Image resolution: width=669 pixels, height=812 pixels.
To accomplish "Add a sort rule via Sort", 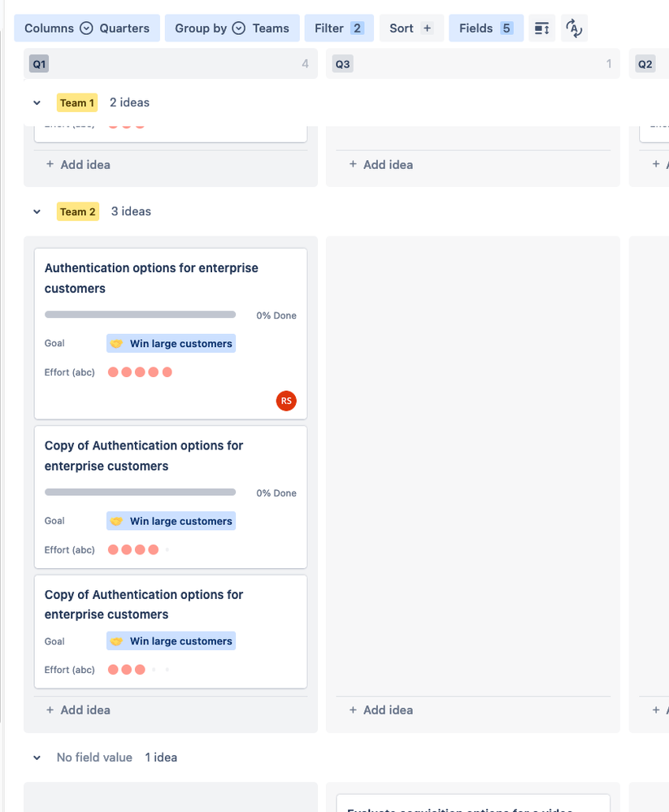I will [x=411, y=28].
